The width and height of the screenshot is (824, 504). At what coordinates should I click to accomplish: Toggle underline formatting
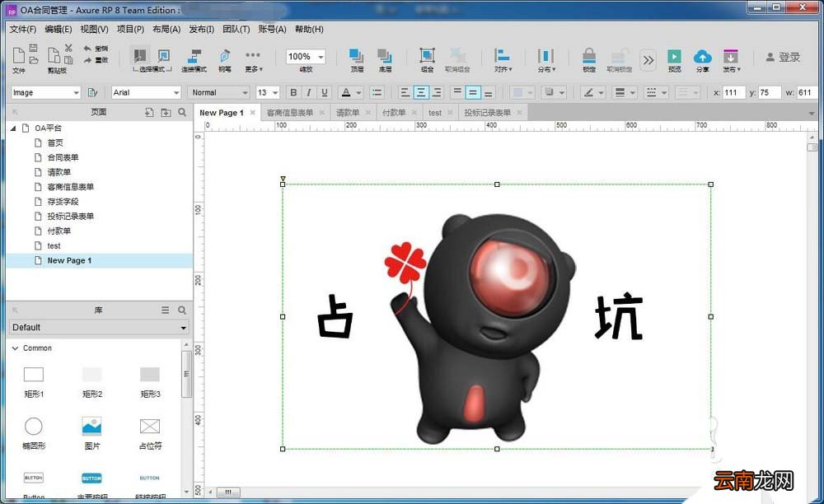pyautogui.click(x=325, y=92)
